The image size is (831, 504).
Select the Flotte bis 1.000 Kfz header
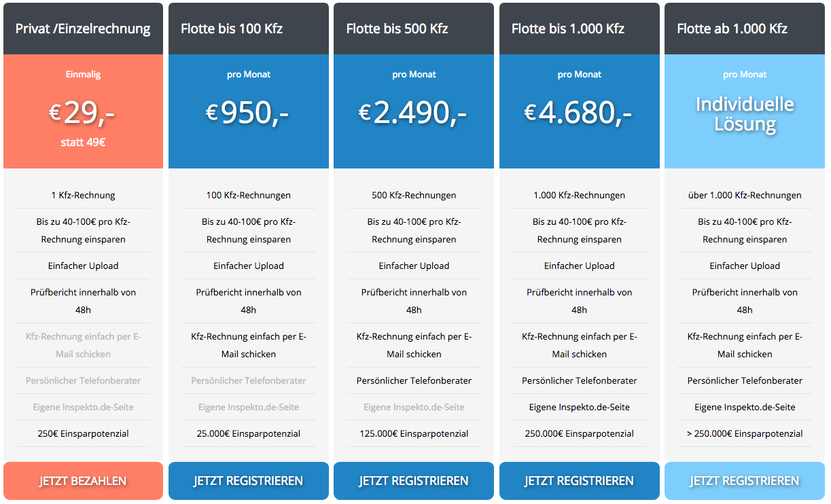pos(580,29)
